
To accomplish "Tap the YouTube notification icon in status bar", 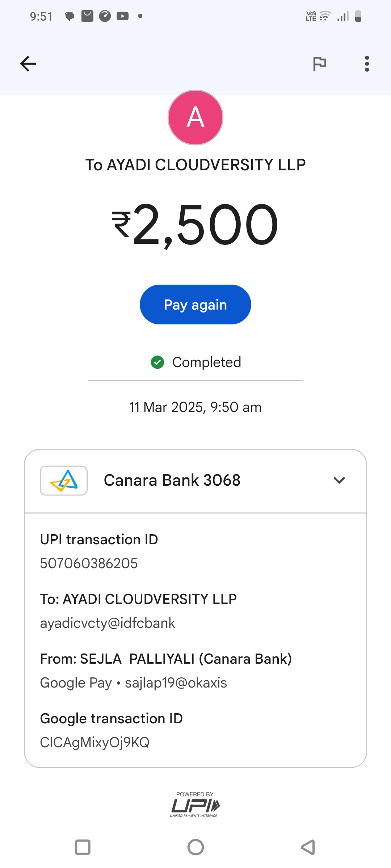I will (123, 16).
